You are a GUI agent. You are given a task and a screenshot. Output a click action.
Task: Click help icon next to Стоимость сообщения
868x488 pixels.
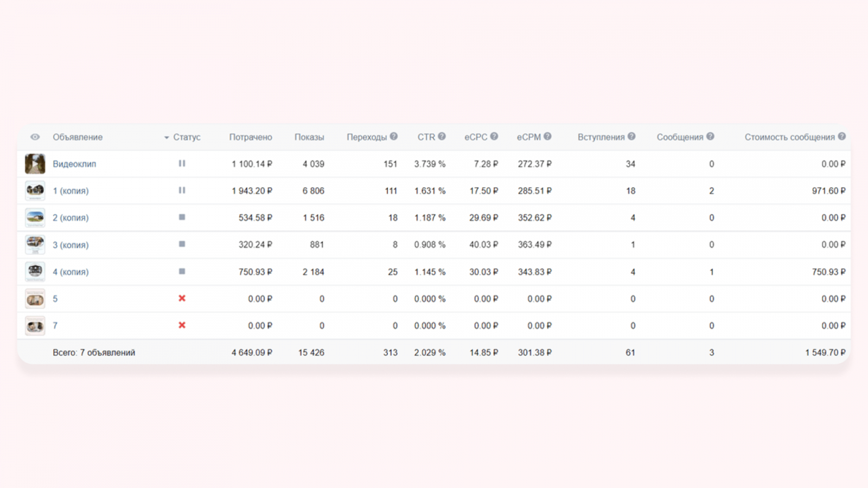pyautogui.click(x=842, y=137)
